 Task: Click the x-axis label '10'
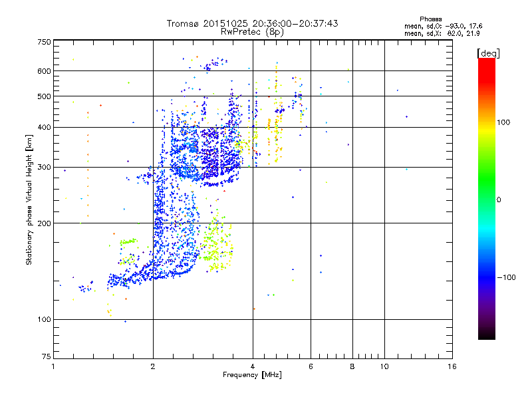pos(384,366)
